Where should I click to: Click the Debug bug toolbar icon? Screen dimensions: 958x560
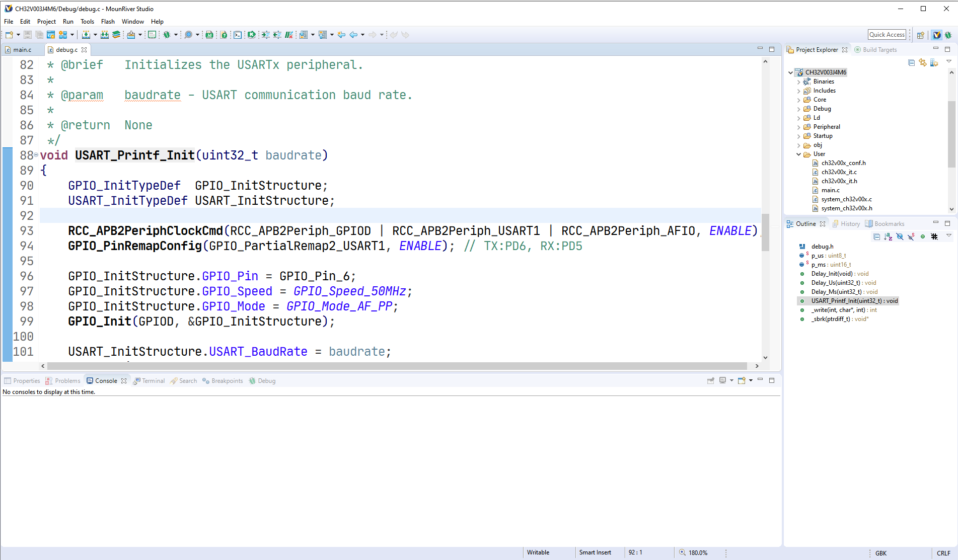167,35
